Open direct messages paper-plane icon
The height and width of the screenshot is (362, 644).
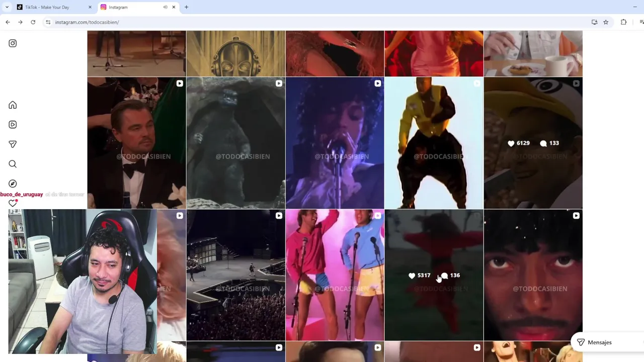[x=13, y=144]
